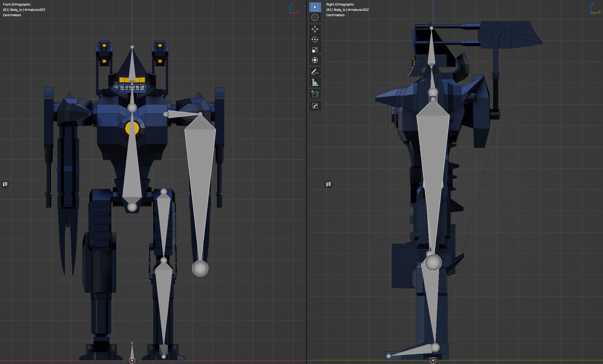Select the Move tool
The height and width of the screenshot is (364, 603).
(x=315, y=29)
